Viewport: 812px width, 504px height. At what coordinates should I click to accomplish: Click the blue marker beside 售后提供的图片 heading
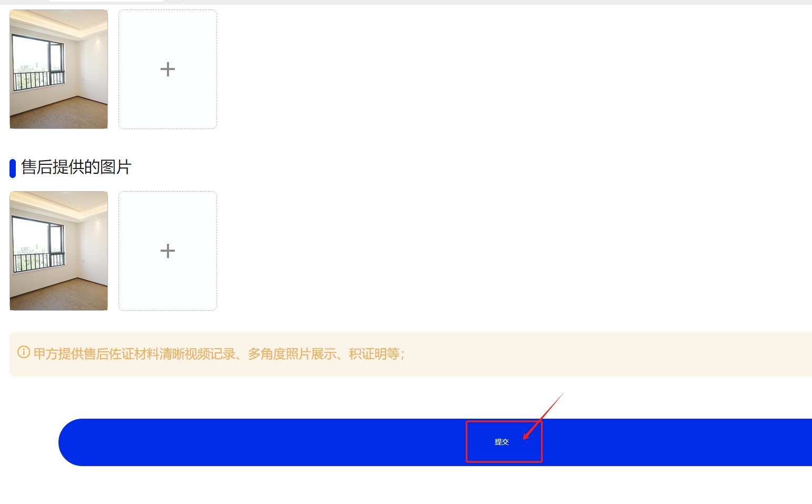tap(13, 169)
